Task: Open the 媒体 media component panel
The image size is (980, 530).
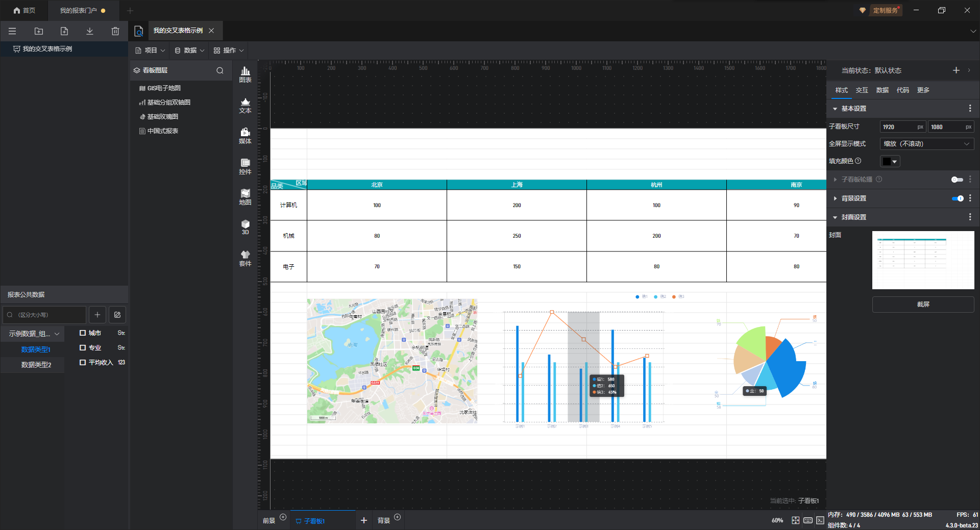Action: pos(245,136)
